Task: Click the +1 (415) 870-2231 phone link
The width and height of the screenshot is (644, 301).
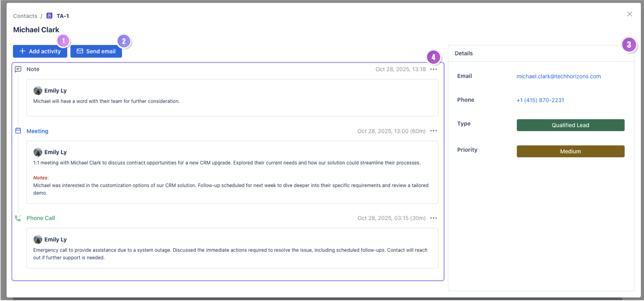Action: tap(540, 100)
